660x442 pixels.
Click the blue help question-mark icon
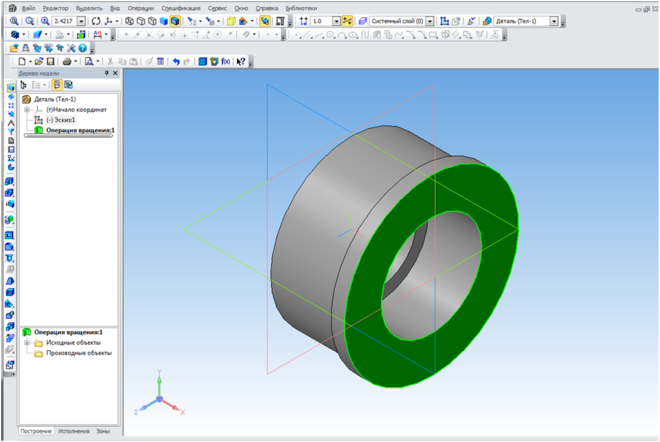(x=82, y=48)
